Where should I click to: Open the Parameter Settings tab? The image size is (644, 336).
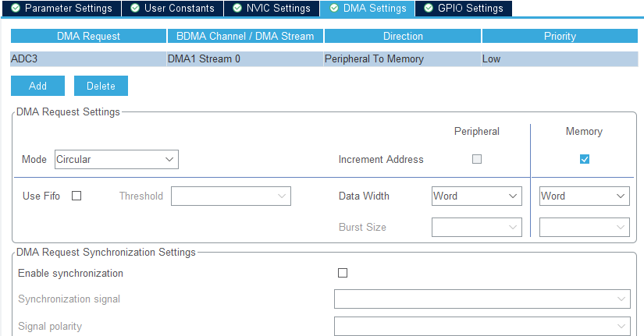(62, 9)
